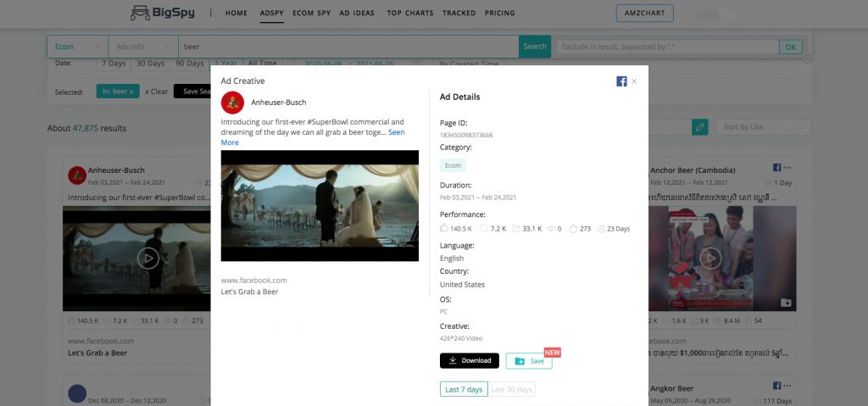Open the TRACKED menu
Image resolution: width=868 pixels, height=406 pixels.
coord(459,13)
